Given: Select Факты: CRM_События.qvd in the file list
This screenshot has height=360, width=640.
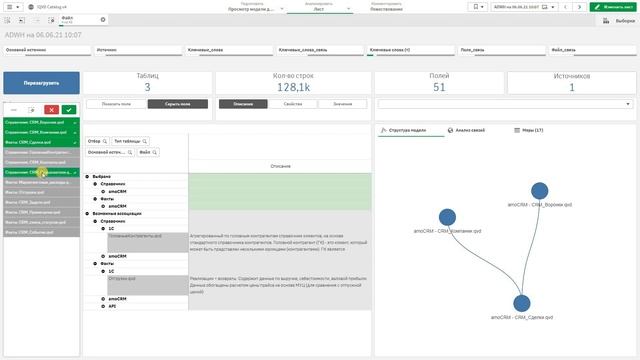Looking at the screenshot, I should 41,232.
